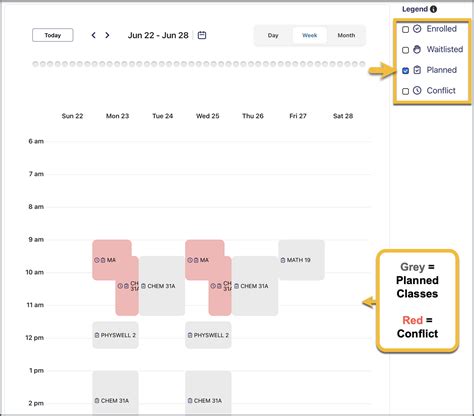The image size is (474, 416).
Task: Open the calendar date picker icon
Action: [x=202, y=35]
